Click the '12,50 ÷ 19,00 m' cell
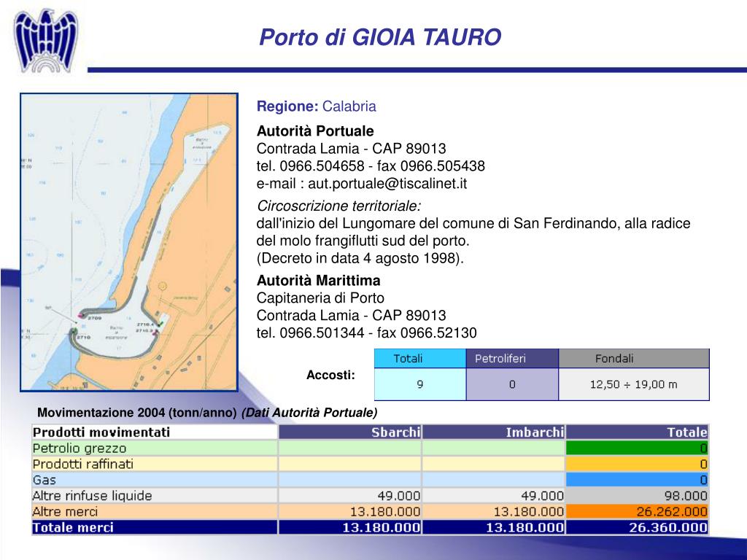Screen dimensions: 747x560 coord(634,384)
